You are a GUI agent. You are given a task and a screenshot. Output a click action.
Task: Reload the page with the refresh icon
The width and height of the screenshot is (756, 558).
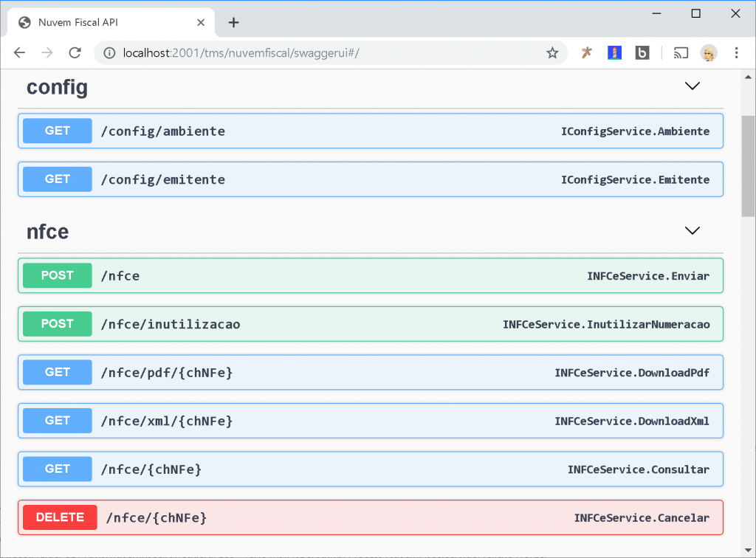(x=75, y=52)
